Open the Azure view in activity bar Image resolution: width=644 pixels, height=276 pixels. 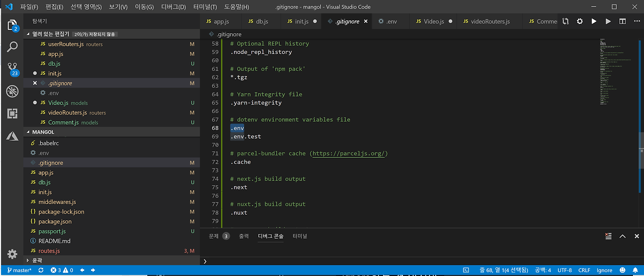click(x=12, y=136)
